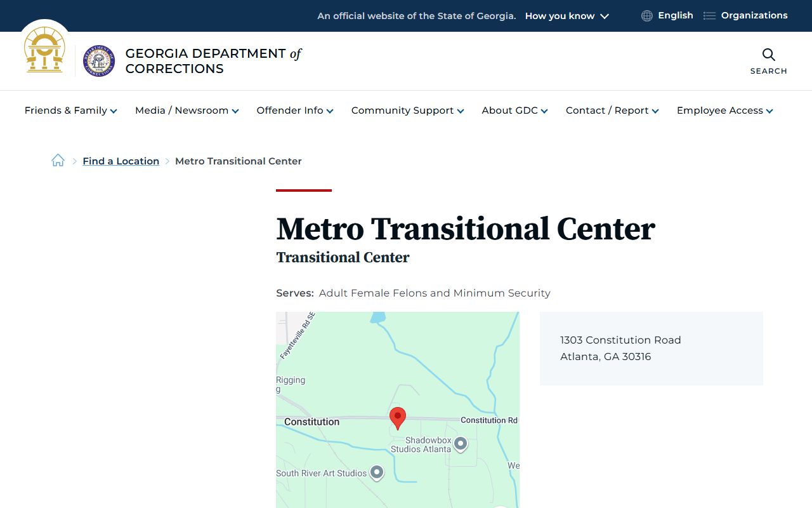The height and width of the screenshot is (508, 812).
Task: Expand the About GDC menu
Action: click(x=515, y=110)
